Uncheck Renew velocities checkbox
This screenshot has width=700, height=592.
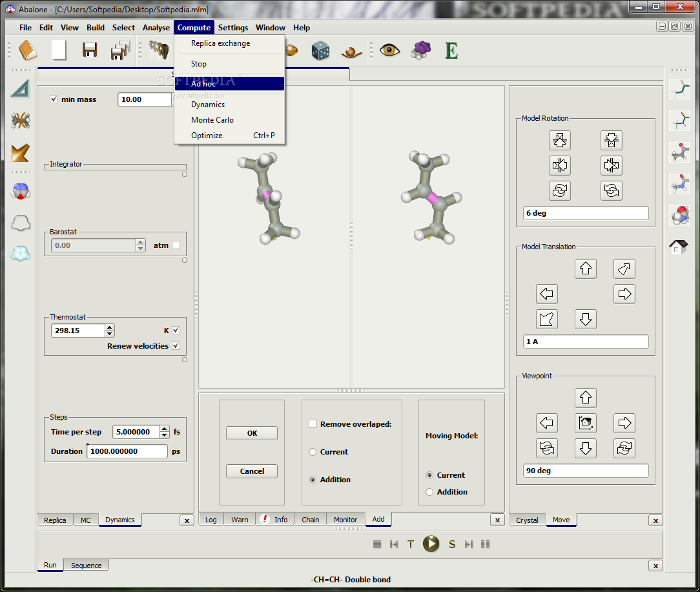pos(176,345)
